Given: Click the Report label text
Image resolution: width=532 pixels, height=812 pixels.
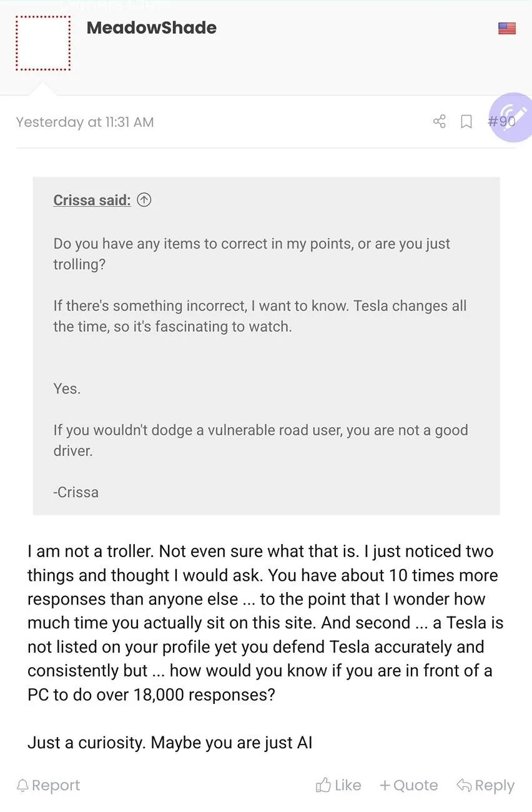Looking at the screenshot, I should coord(56,785).
